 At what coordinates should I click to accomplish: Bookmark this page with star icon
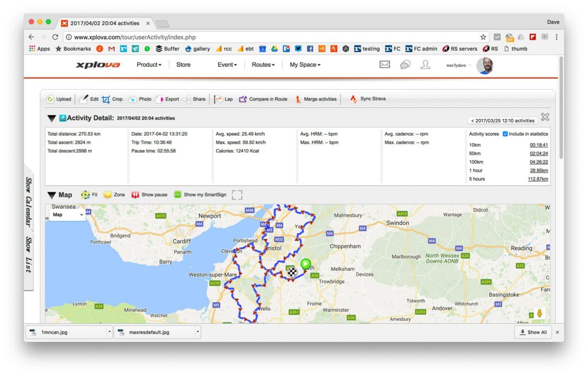(483, 37)
